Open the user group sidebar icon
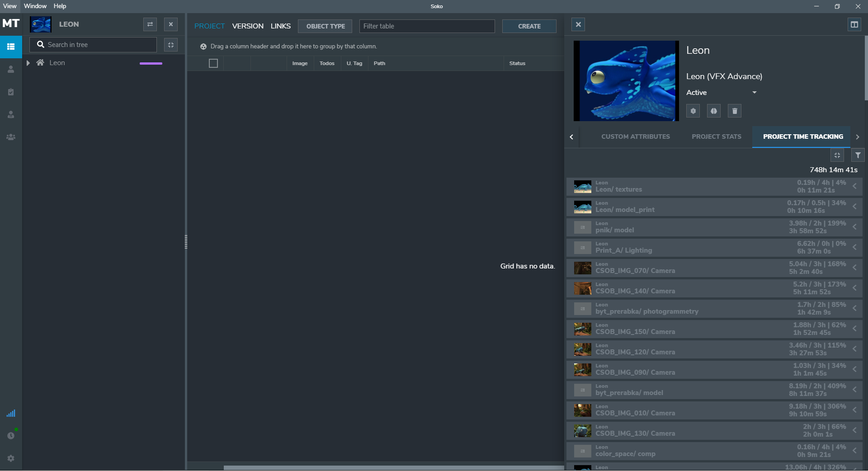Image resolution: width=868 pixels, height=471 pixels. [x=11, y=137]
